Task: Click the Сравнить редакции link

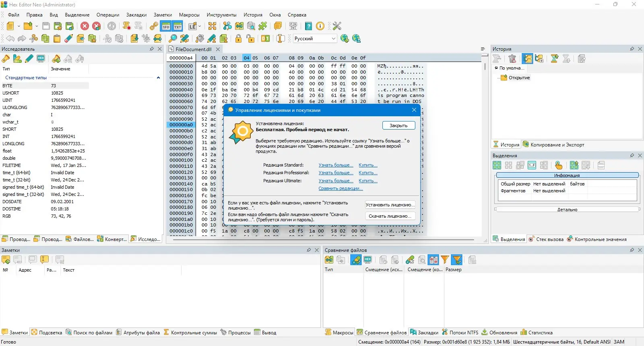Action: pos(341,189)
